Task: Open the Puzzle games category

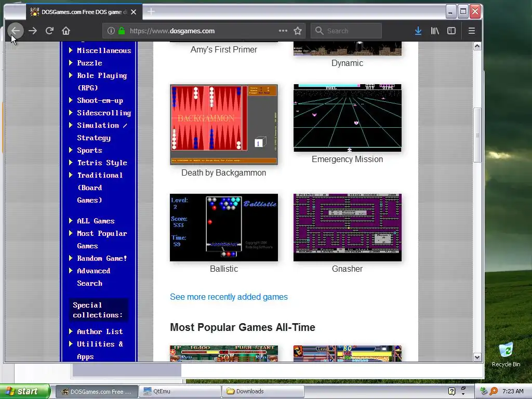Action: click(89, 63)
